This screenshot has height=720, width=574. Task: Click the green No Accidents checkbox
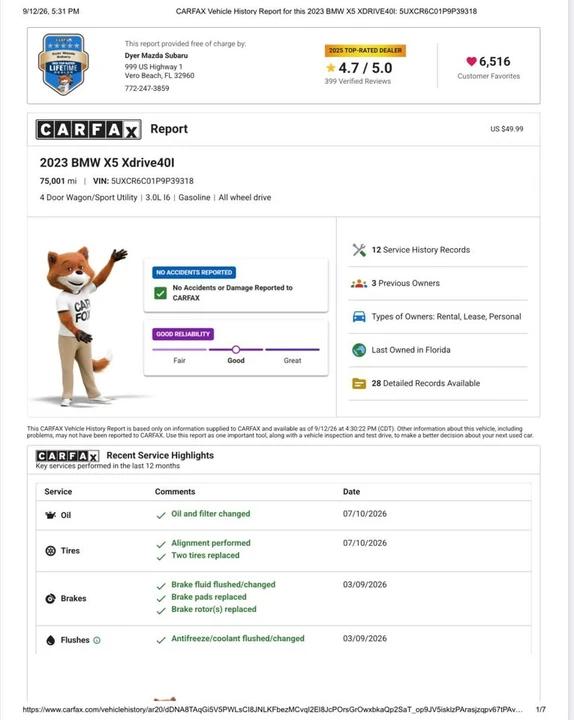coord(160,293)
